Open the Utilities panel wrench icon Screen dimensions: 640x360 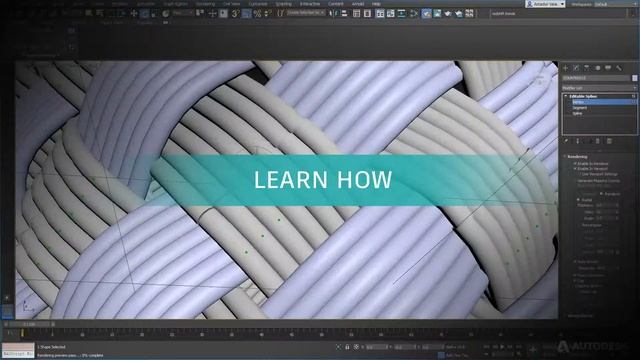(x=619, y=68)
